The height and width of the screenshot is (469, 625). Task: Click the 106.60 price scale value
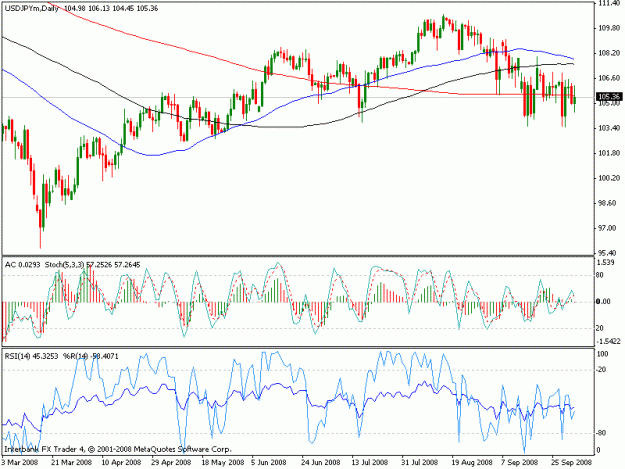coord(609,78)
